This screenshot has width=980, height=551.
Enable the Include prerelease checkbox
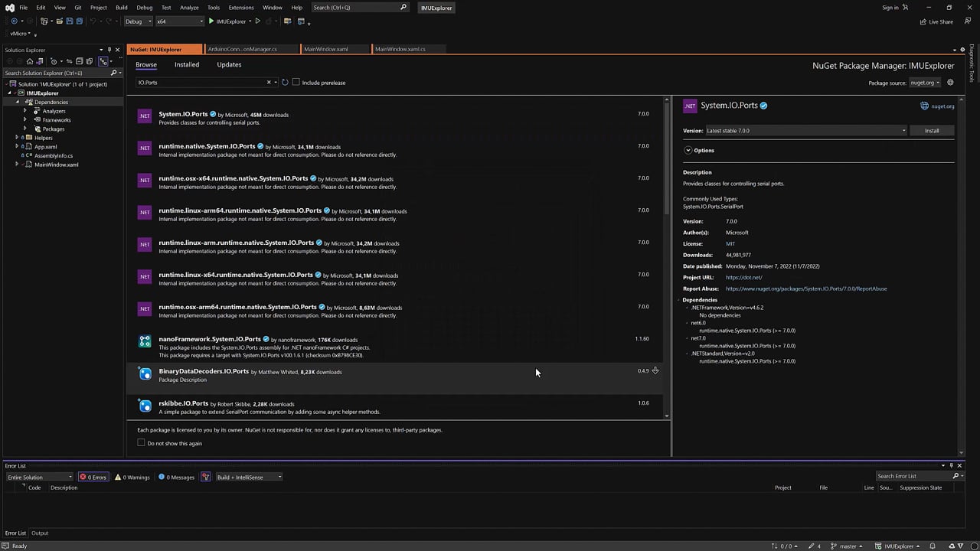point(296,82)
